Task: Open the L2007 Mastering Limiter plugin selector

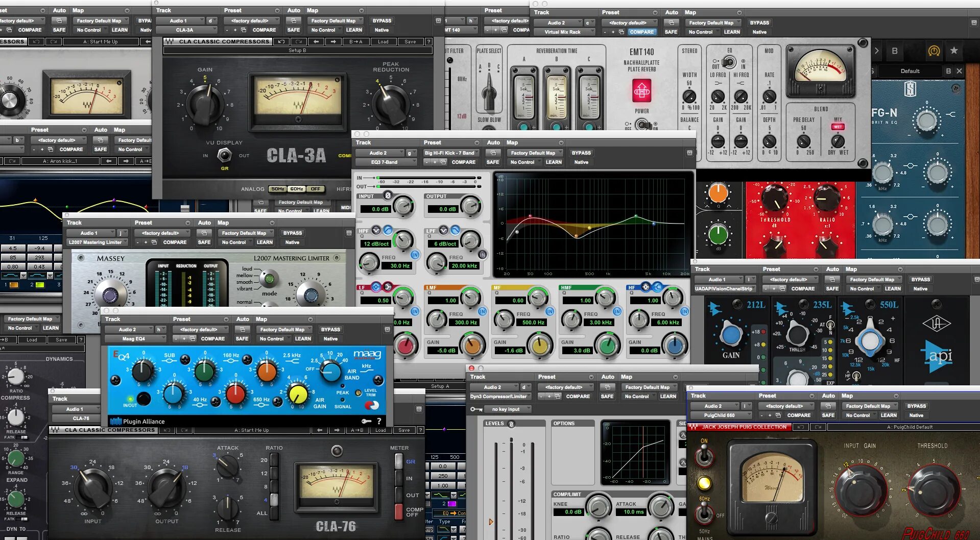Action: [97, 242]
